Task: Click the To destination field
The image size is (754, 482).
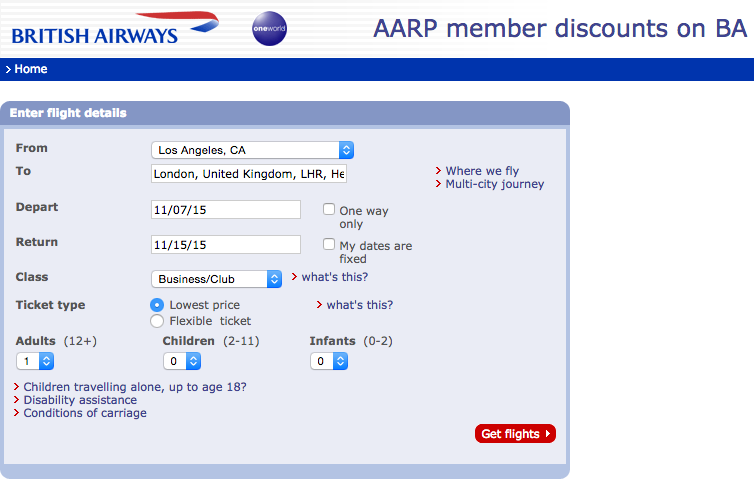Action: point(249,174)
